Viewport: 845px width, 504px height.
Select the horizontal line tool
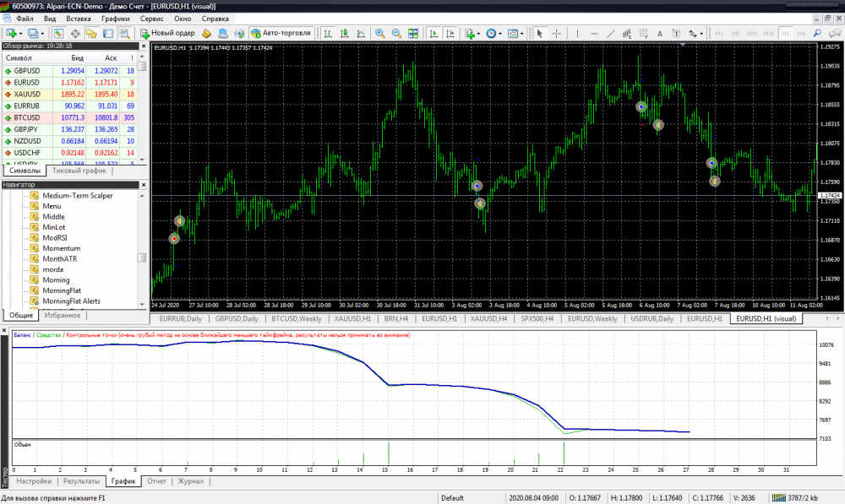pos(597,34)
